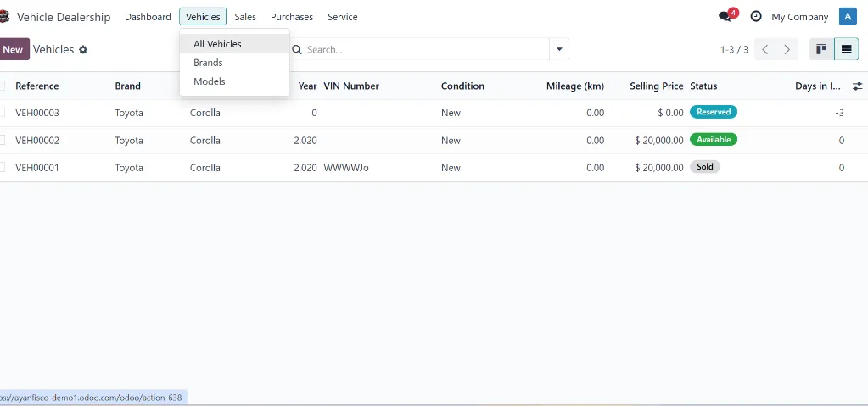Click the search magnifier icon
The height and width of the screenshot is (406, 868).
(297, 50)
